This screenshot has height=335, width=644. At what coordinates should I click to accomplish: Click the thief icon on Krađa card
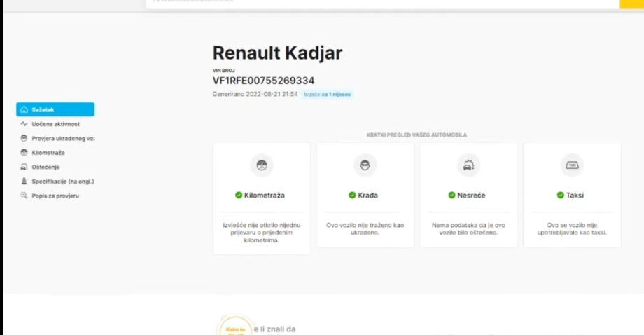coord(365,165)
